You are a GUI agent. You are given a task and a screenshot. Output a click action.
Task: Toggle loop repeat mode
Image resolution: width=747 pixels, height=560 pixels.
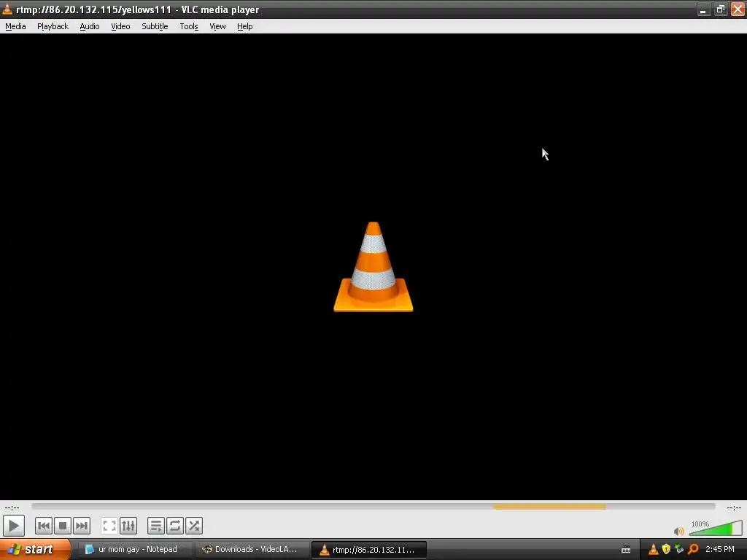175,526
